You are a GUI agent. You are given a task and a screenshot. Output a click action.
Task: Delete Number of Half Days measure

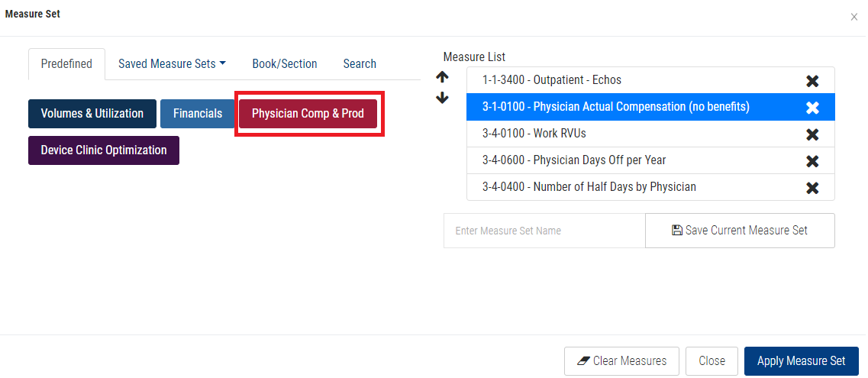pos(812,188)
